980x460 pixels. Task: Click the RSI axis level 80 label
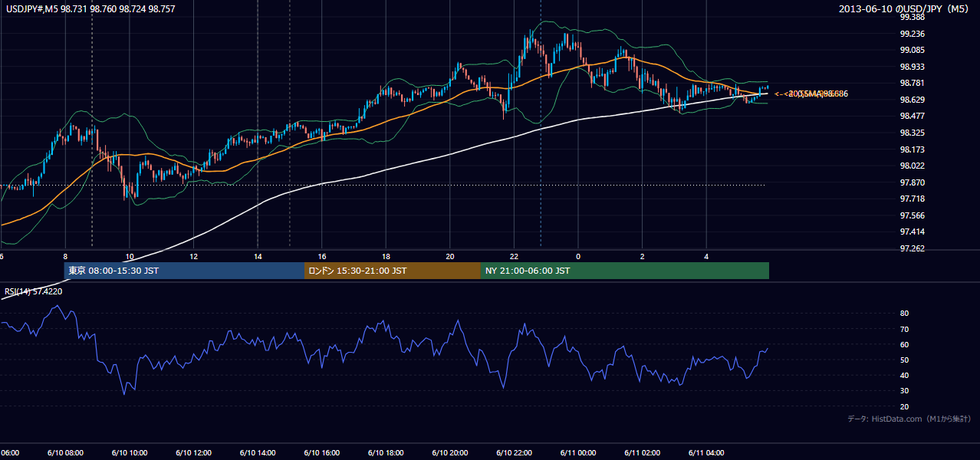[904, 314]
